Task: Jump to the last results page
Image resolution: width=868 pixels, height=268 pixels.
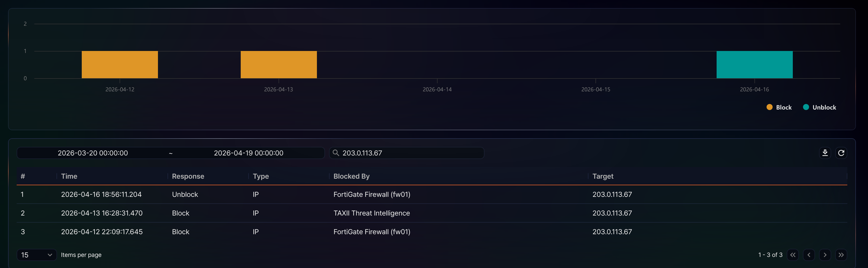Action: (x=841, y=255)
